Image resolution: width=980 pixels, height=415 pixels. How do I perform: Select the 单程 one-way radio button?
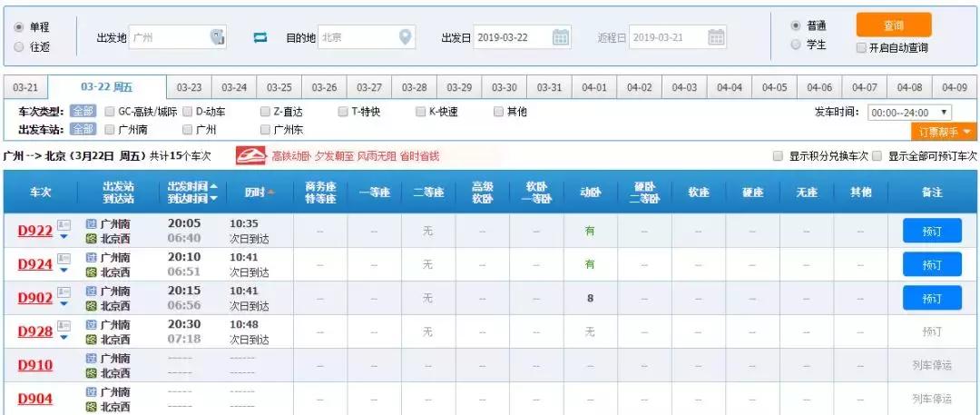(x=19, y=27)
